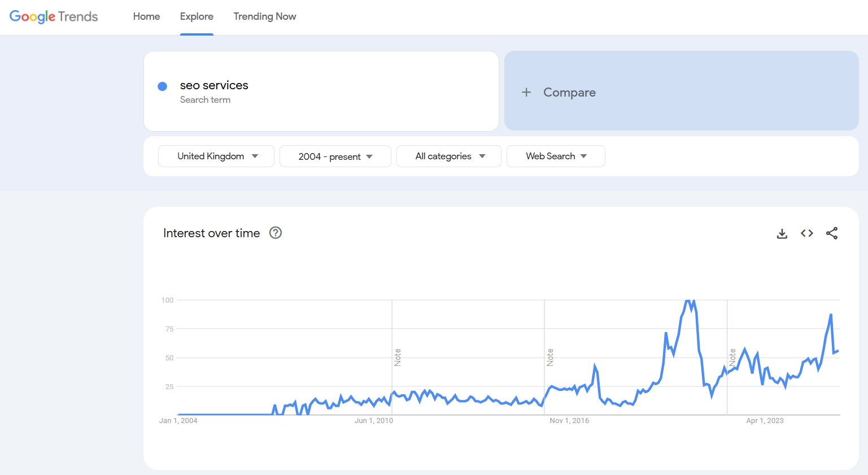Click the Google Trends logo
The image size is (868, 475).
point(54,16)
